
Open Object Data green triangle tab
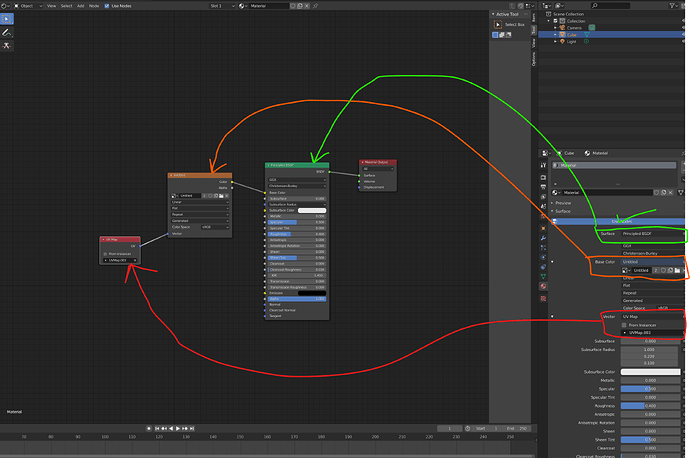click(x=543, y=276)
